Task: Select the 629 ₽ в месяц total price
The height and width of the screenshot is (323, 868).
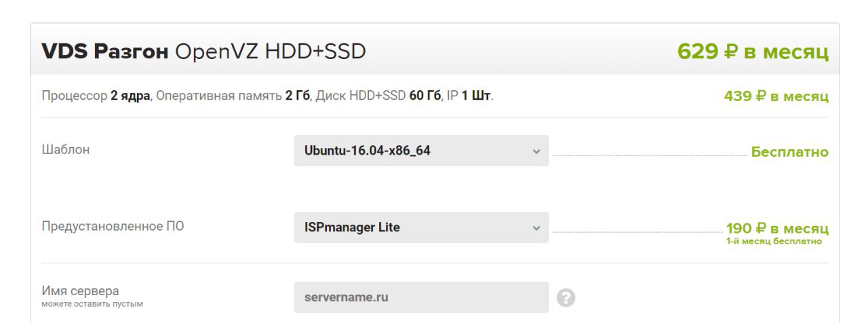Action: point(753,51)
